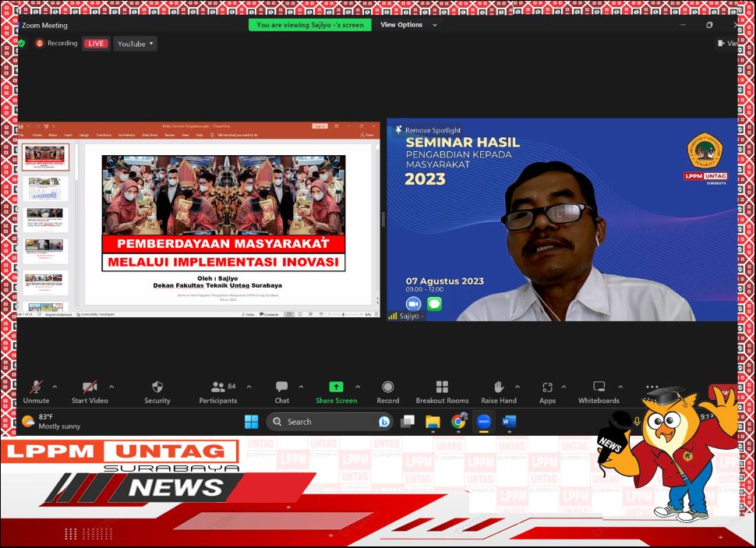Screen dimensions: 756x548
Task: Expand the arrow next to Apps
Action: [563, 387]
